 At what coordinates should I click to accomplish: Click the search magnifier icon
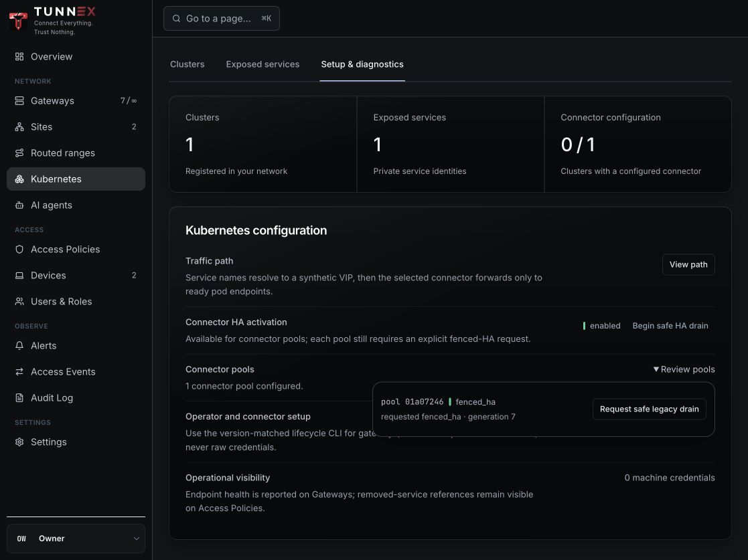click(x=177, y=19)
